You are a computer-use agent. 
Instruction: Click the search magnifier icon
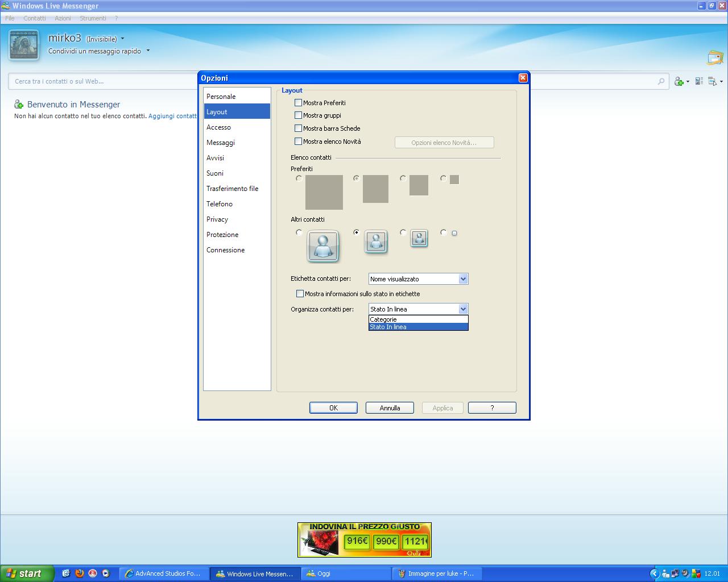tap(661, 81)
